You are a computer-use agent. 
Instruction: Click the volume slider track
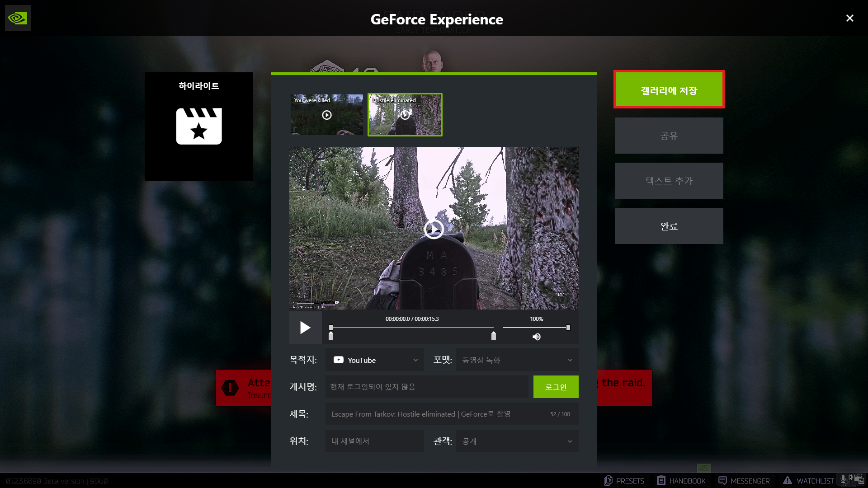[536, 328]
